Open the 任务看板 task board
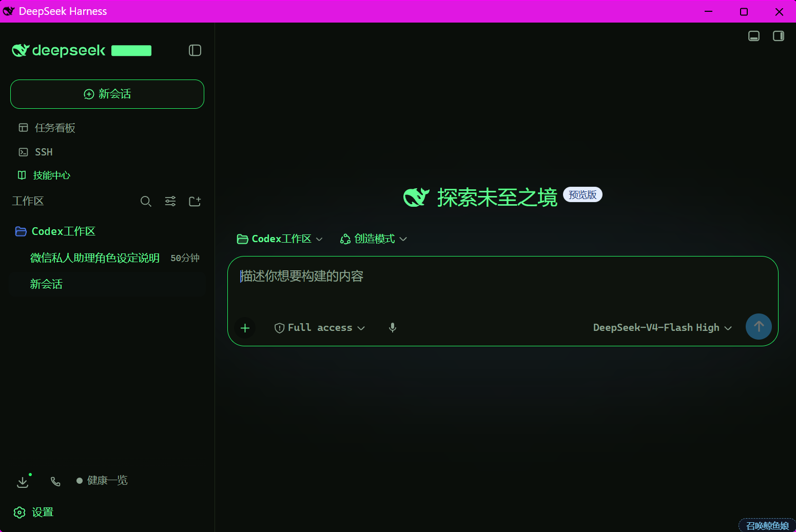Viewport: 796px width, 532px height. click(47, 128)
